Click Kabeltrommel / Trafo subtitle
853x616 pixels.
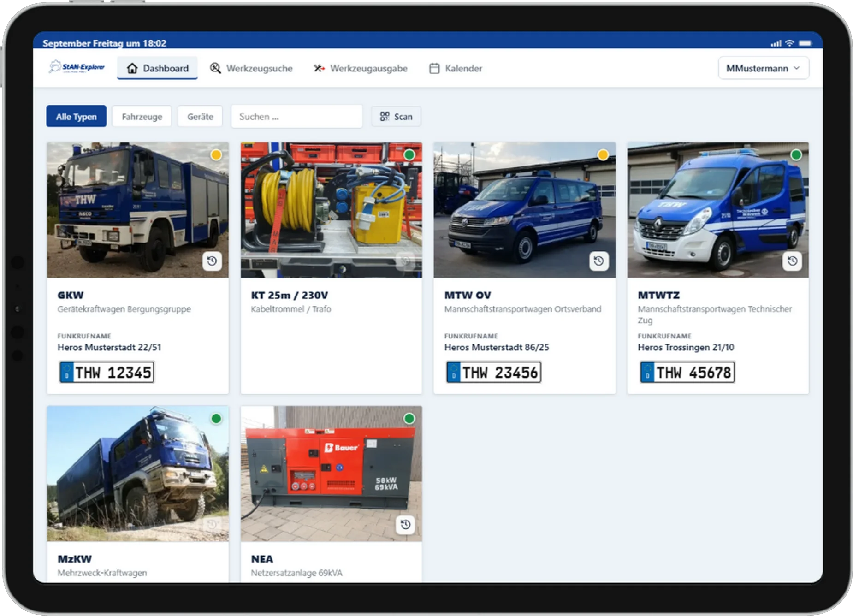pyautogui.click(x=291, y=309)
